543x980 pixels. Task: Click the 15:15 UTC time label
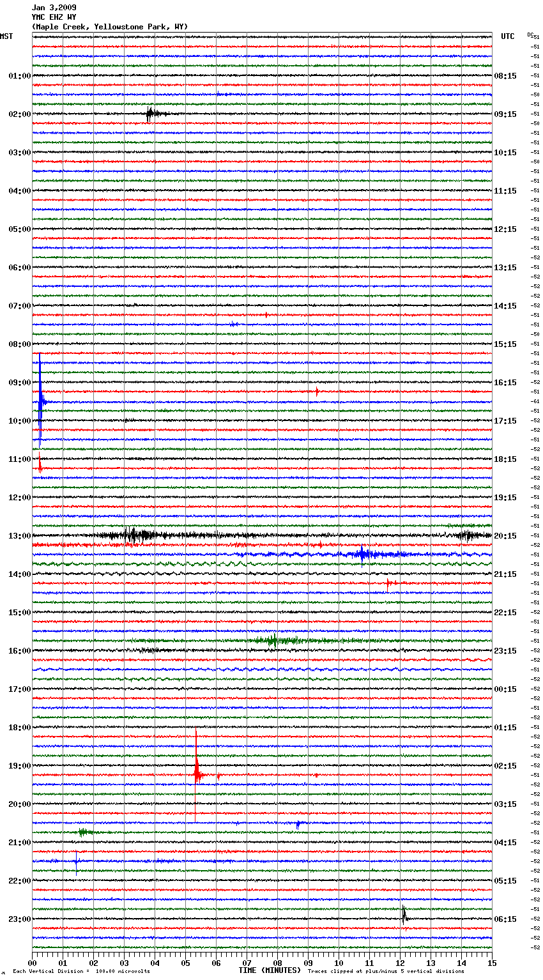coord(505,344)
